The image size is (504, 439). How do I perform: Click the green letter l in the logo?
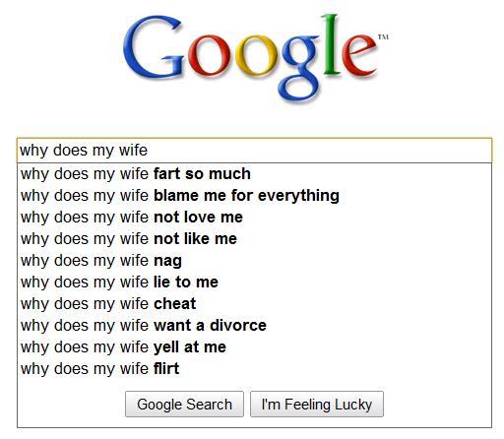point(331,43)
